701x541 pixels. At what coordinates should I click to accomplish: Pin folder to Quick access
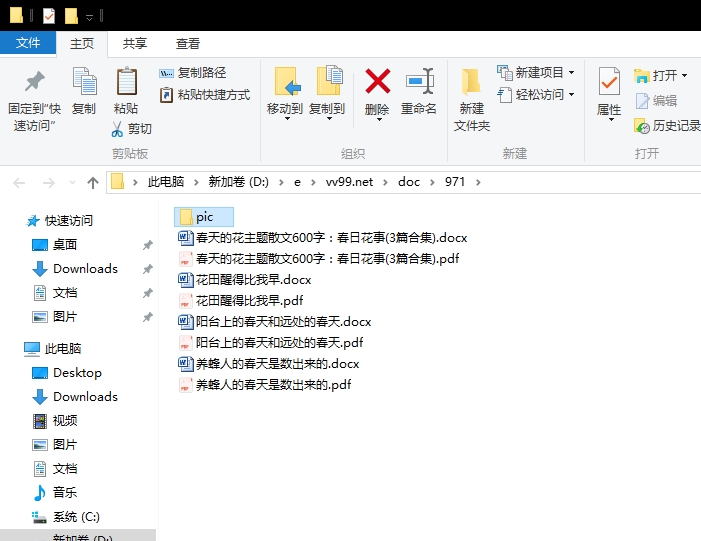34,100
